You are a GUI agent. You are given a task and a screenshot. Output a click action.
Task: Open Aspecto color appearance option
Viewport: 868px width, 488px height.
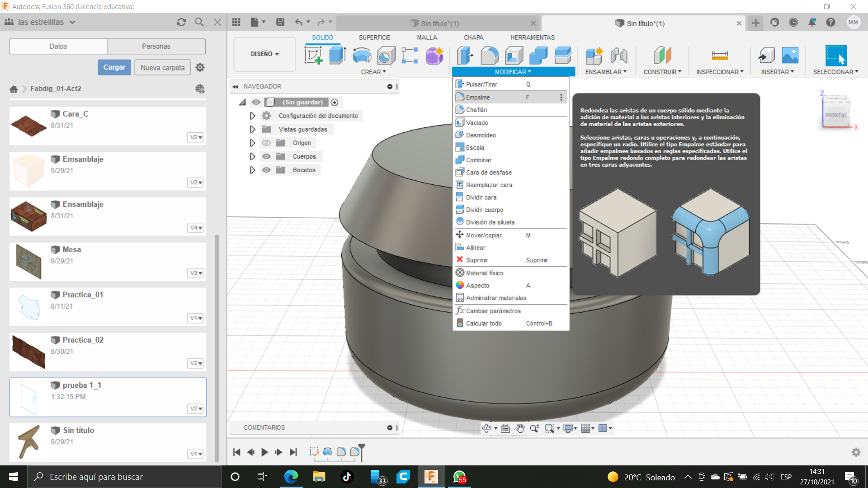477,286
